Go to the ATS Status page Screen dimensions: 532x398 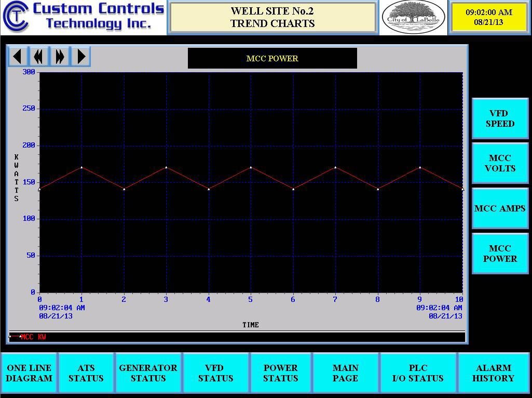coord(86,373)
